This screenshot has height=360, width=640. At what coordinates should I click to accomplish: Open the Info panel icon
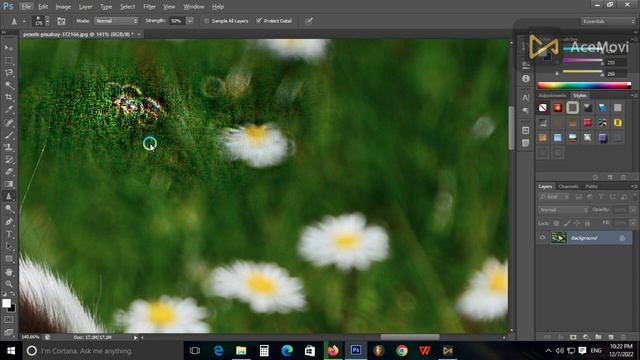click(526, 78)
